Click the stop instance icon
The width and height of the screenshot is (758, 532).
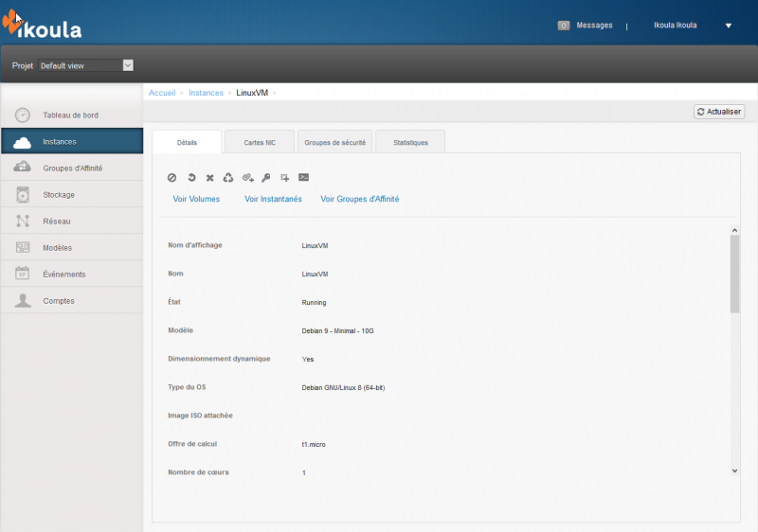(171, 178)
